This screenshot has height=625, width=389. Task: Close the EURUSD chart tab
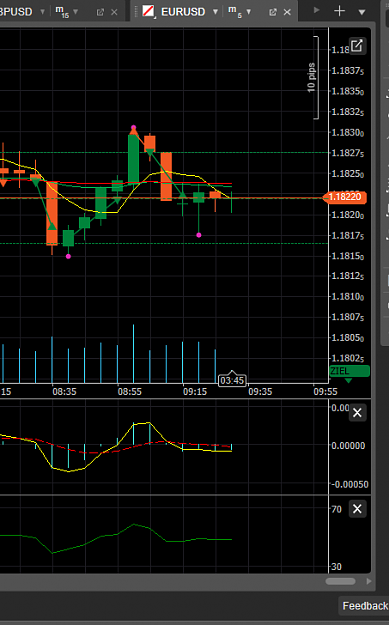click(287, 12)
